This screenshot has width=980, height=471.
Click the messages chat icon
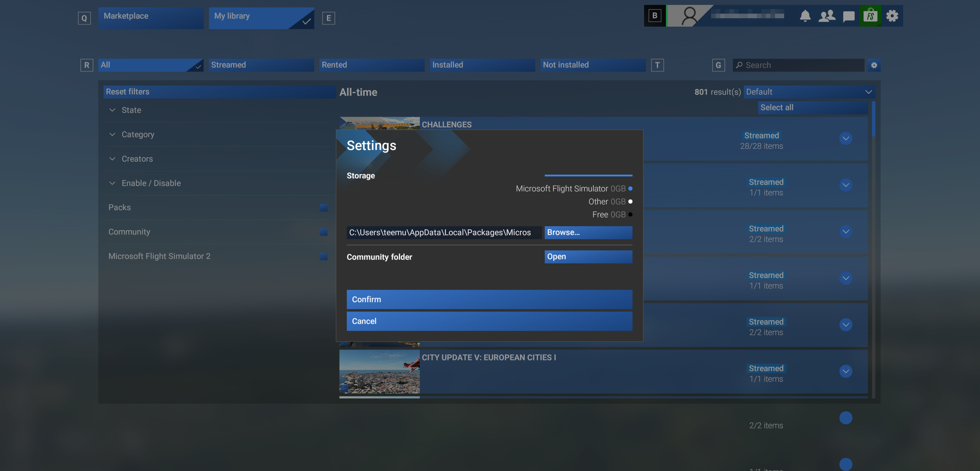tap(848, 16)
